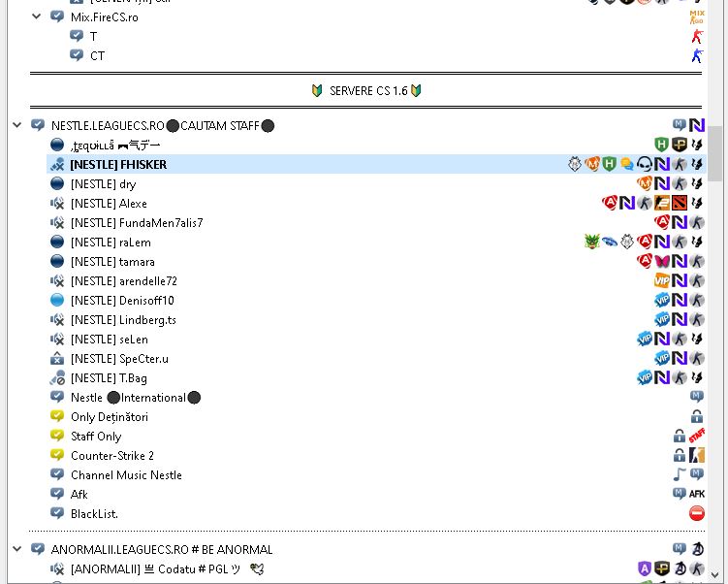Select the CT channel under Mix.FireCS.ro
The height and width of the screenshot is (584, 728).
(97, 55)
